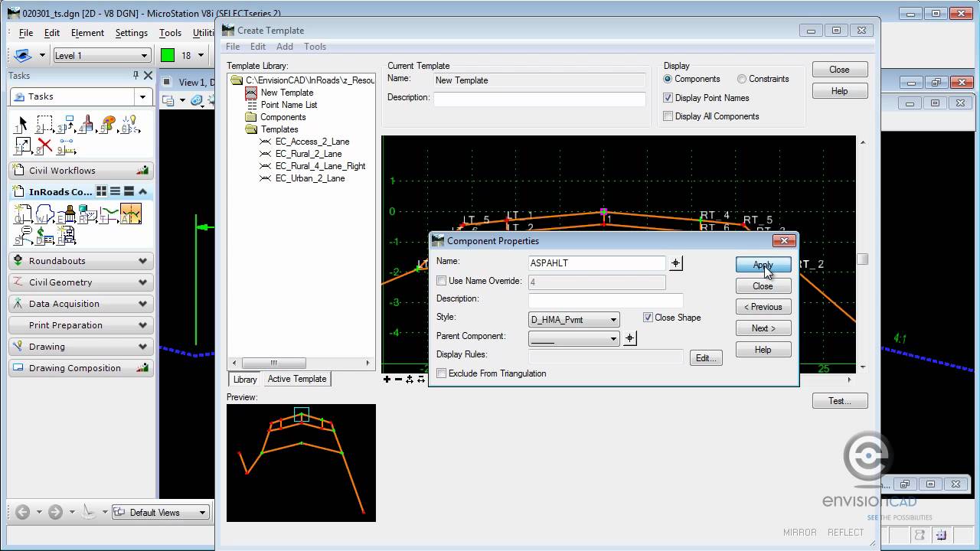Zoom out template view with minus icon

(398, 379)
